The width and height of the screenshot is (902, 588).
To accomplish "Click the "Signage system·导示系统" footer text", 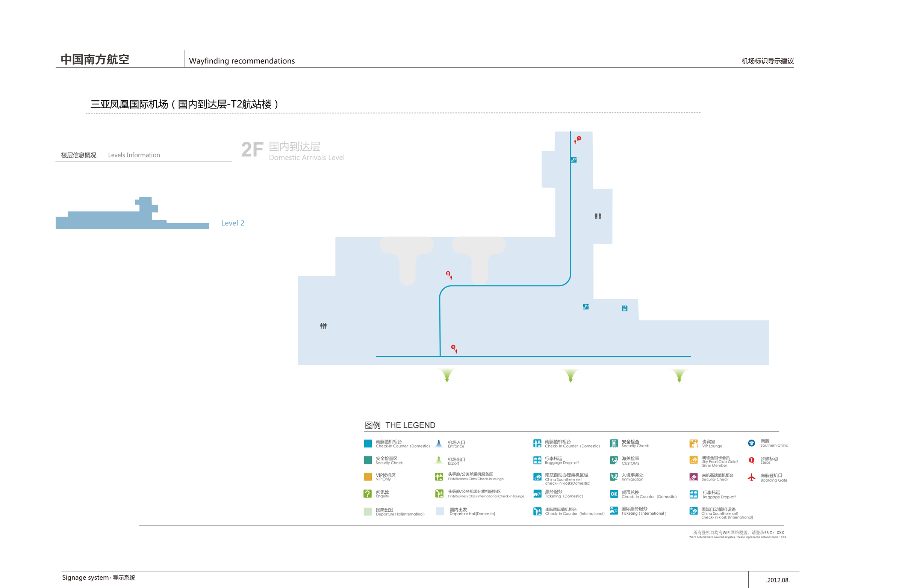I will pyautogui.click(x=98, y=577).
